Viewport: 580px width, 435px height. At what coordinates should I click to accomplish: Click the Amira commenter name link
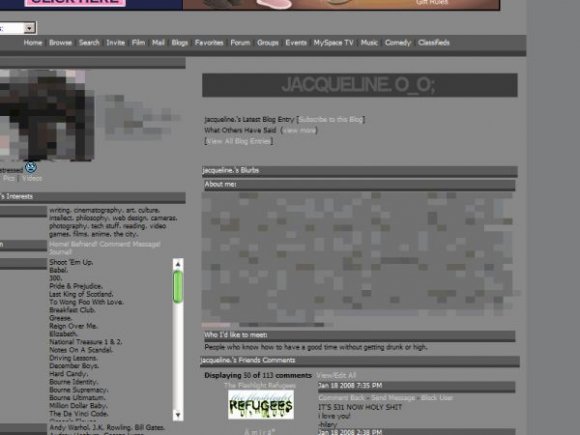click(x=260, y=431)
